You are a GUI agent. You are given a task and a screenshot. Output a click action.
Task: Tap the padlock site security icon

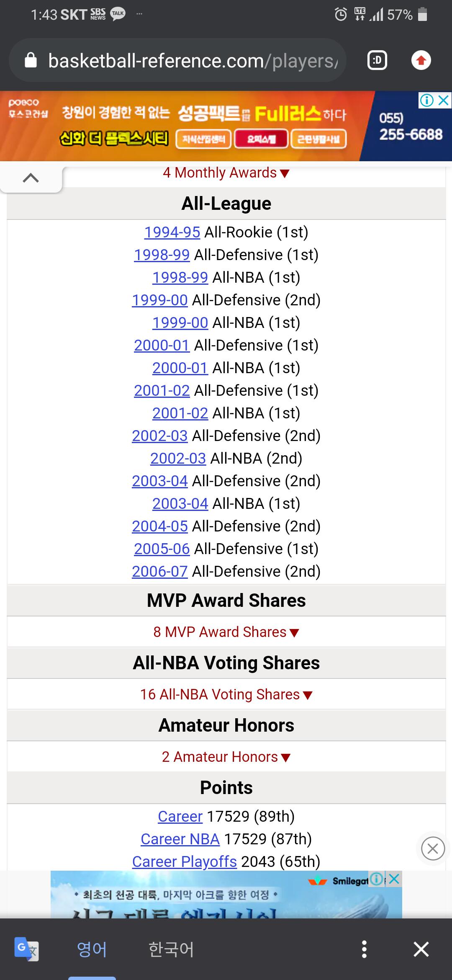(31, 61)
